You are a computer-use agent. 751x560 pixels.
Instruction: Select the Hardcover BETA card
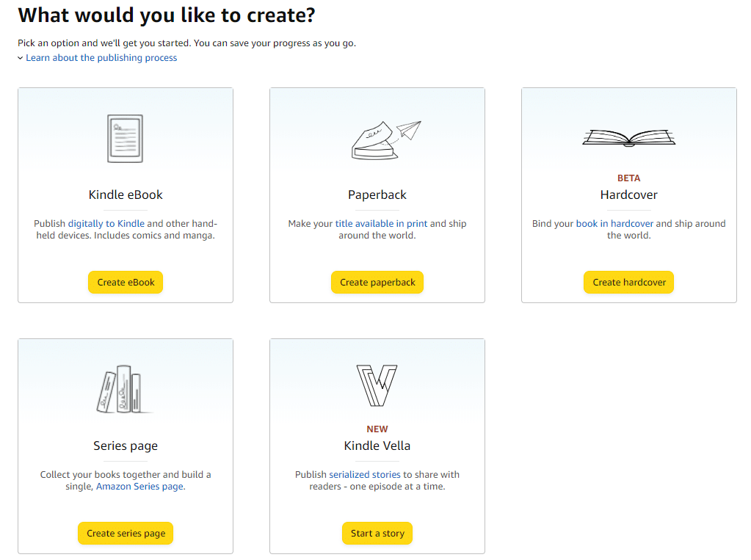click(628, 194)
